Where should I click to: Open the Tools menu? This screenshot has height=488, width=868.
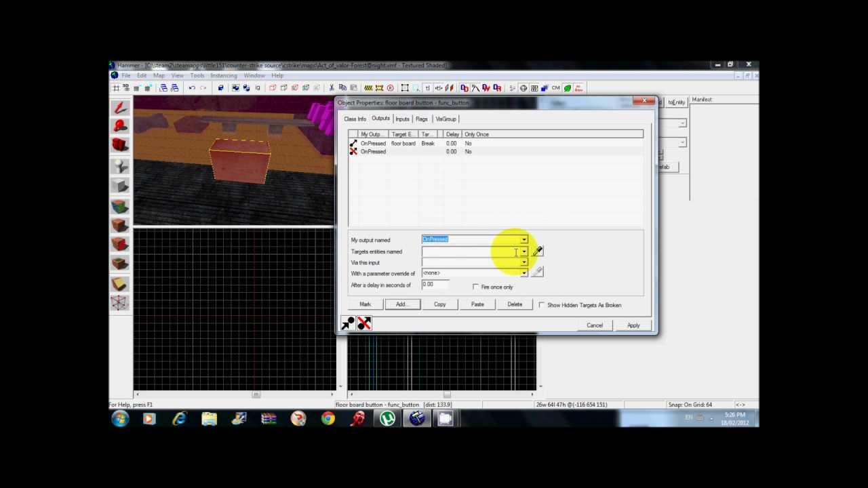197,75
